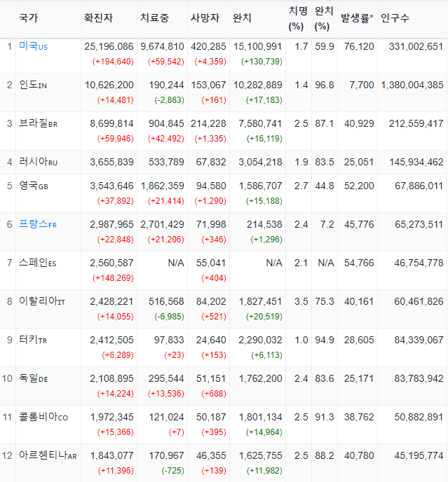Click France active cases 2,701,429
The image size is (448, 482).
click(x=162, y=224)
